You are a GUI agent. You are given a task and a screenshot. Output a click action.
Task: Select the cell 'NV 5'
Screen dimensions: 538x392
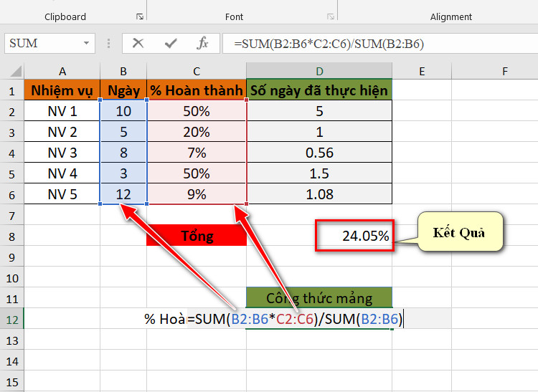62,194
